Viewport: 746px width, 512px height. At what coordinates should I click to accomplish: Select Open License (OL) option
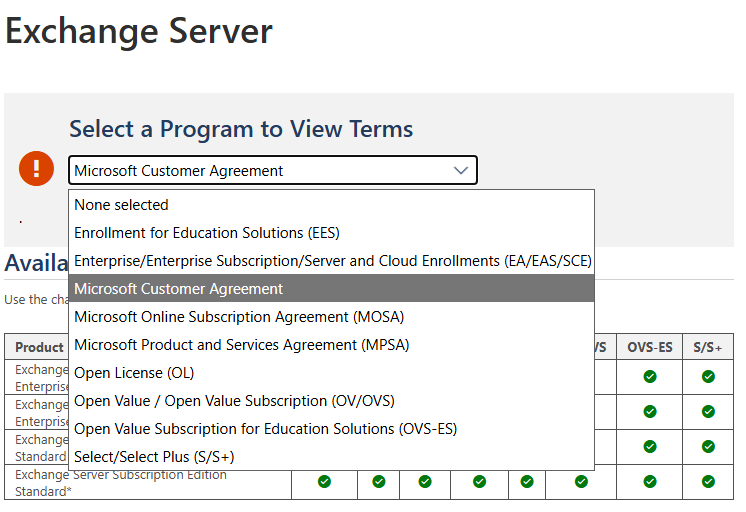331,373
